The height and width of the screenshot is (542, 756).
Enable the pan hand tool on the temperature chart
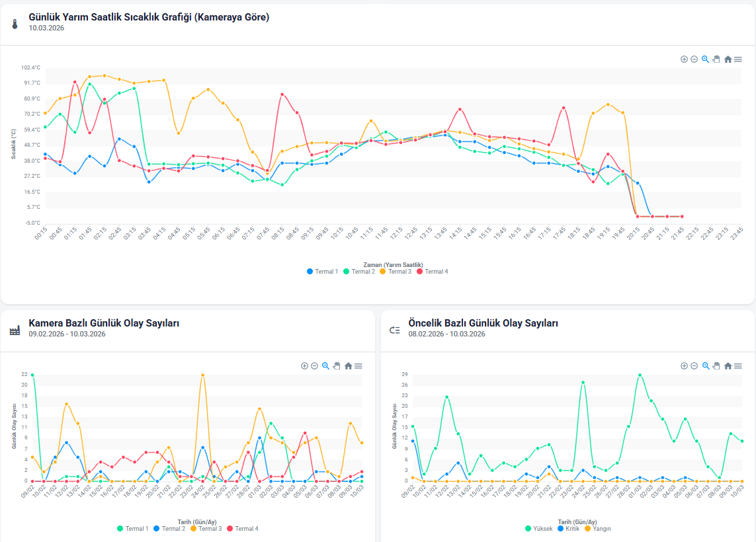716,59
